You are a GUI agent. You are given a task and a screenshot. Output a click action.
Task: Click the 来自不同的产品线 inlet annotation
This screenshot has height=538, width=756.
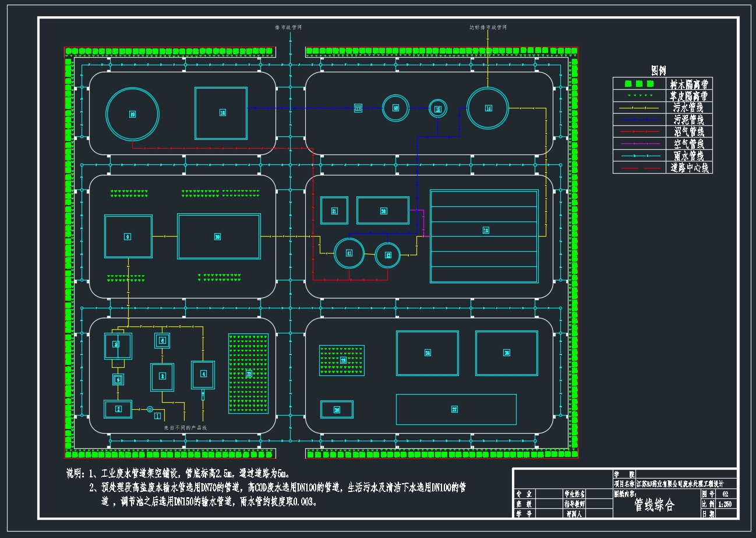click(x=186, y=427)
